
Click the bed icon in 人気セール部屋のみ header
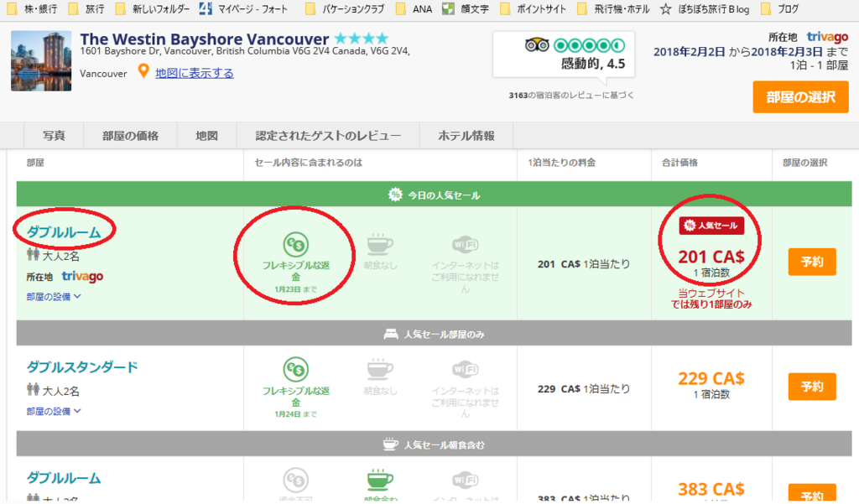pos(391,334)
